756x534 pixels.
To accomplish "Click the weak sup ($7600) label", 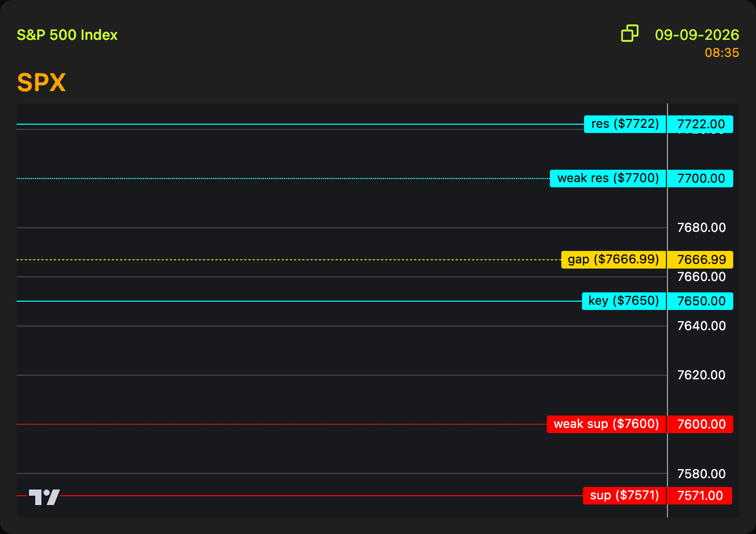I will pyautogui.click(x=606, y=424).
